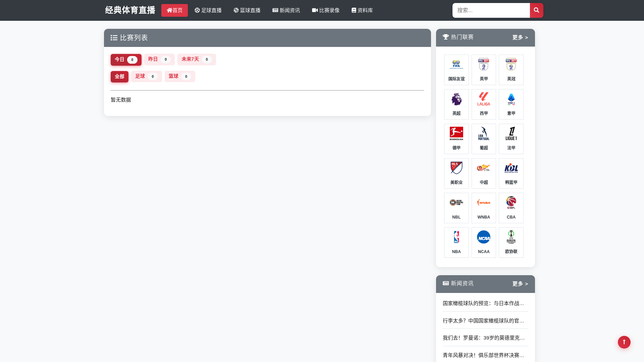Click the 热门联赛 panel heading
644x362 pixels.
pos(458,37)
